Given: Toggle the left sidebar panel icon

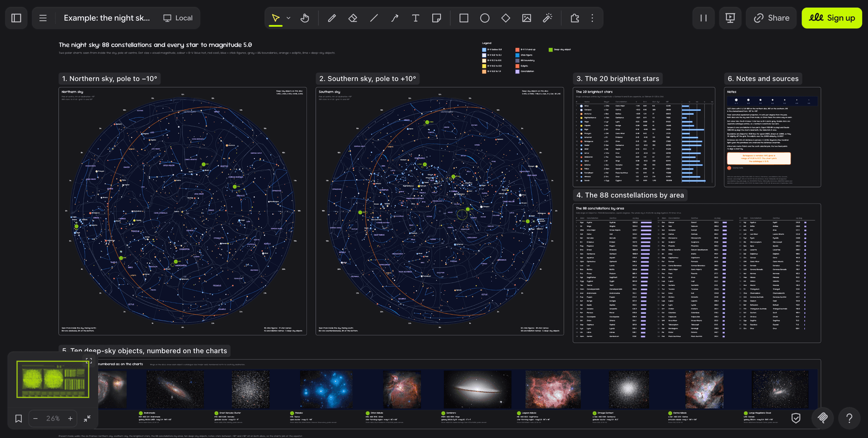Looking at the screenshot, I should coord(16,18).
